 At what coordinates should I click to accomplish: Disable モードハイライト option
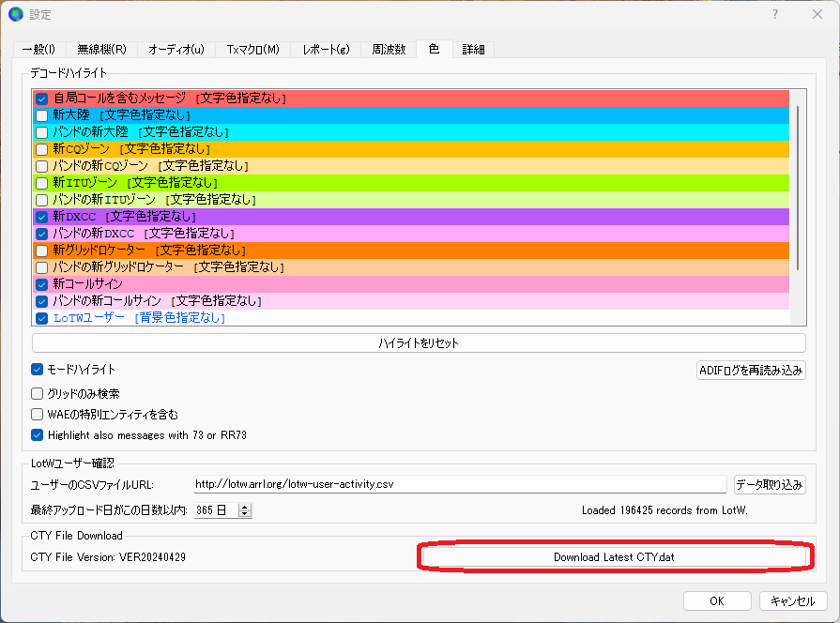click(x=37, y=369)
